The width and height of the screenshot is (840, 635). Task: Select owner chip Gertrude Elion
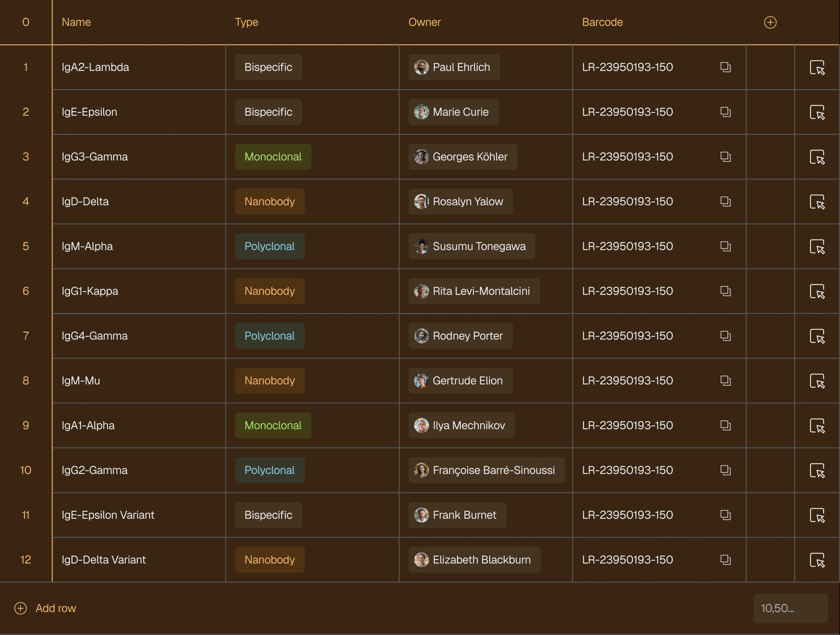(x=460, y=381)
